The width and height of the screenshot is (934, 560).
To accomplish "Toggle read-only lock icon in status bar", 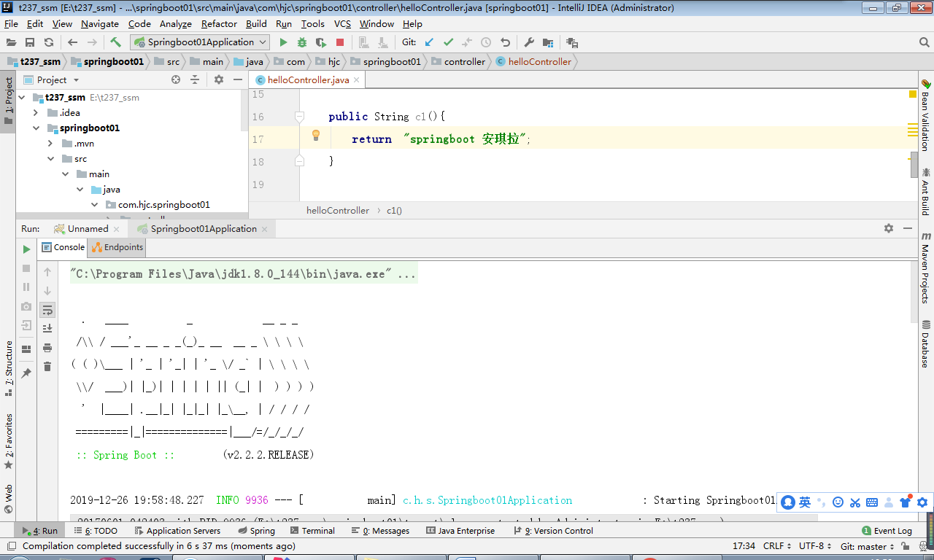I will (x=903, y=546).
